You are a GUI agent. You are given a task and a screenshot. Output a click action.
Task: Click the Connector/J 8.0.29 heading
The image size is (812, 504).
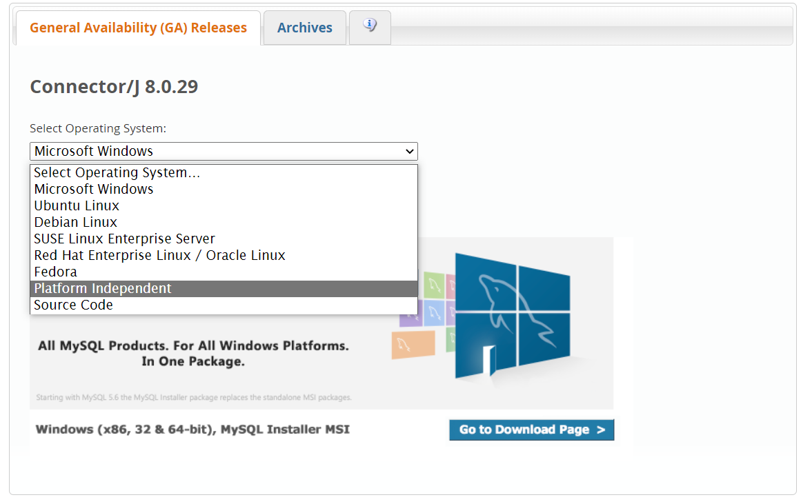[x=114, y=87]
